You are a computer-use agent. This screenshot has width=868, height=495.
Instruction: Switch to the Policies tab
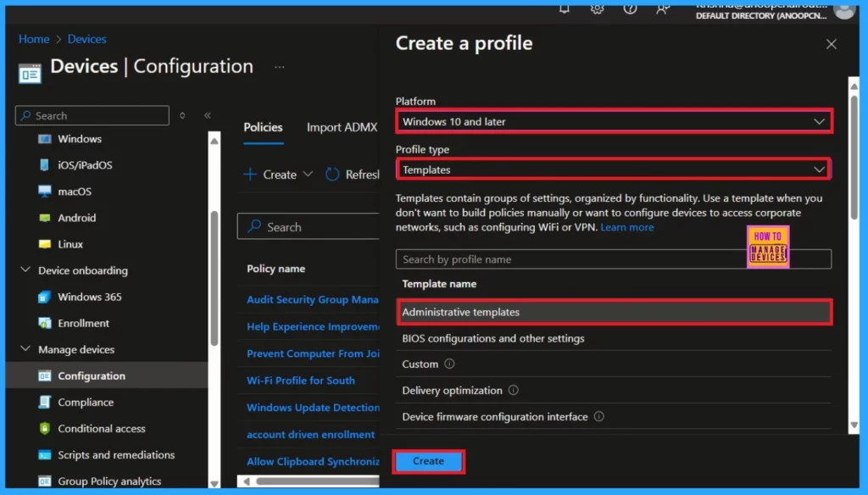pos(263,127)
